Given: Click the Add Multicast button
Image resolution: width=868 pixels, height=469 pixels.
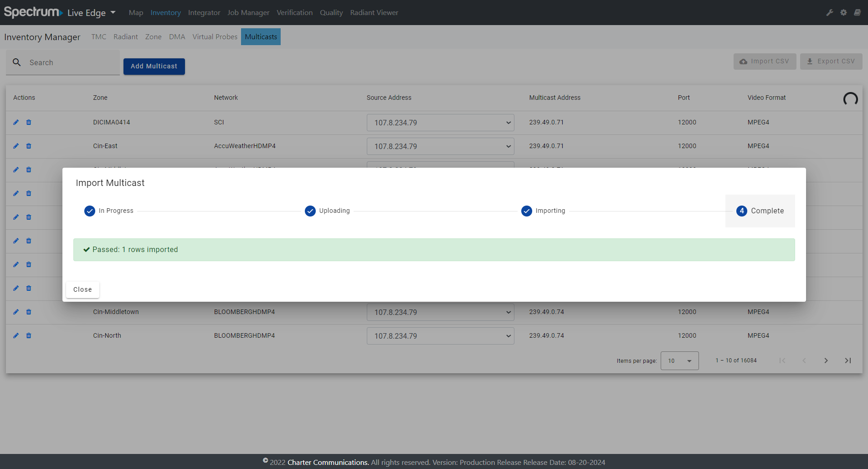Looking at the screenshot, I should (154, 67).
